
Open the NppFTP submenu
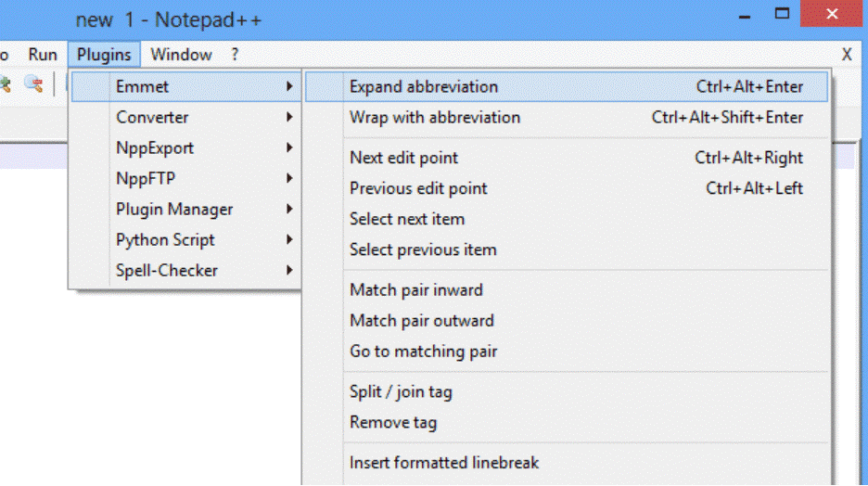click(186, 179)
